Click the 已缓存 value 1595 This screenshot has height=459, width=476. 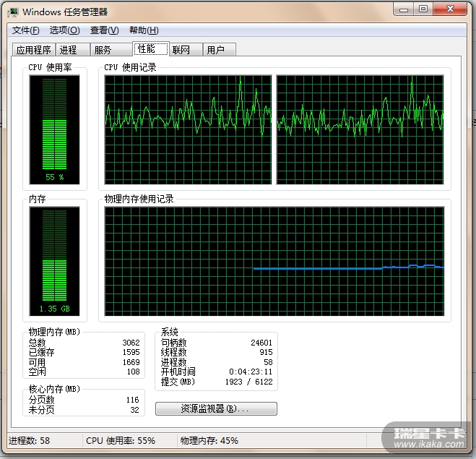click(131, 352)
